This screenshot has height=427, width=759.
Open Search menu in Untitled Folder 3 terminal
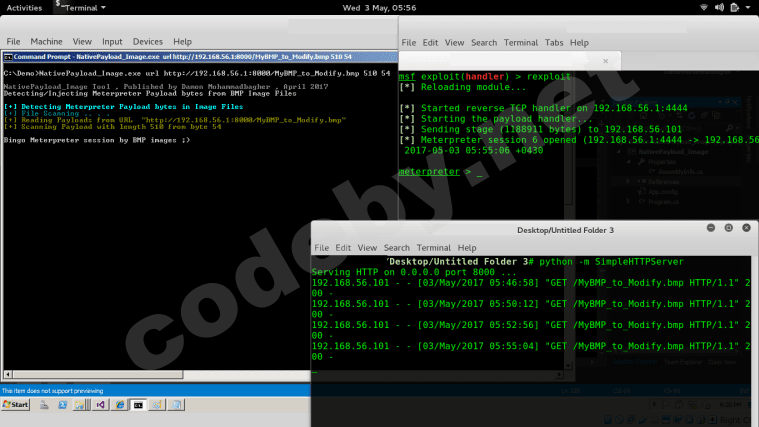pyautogui.click(x=397, y=247)
